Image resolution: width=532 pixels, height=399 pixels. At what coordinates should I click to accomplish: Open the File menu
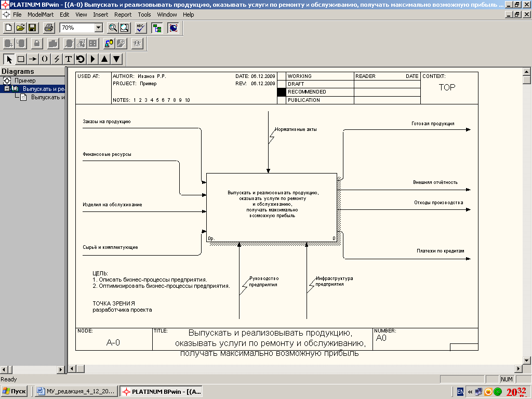[x=17, y=15]
